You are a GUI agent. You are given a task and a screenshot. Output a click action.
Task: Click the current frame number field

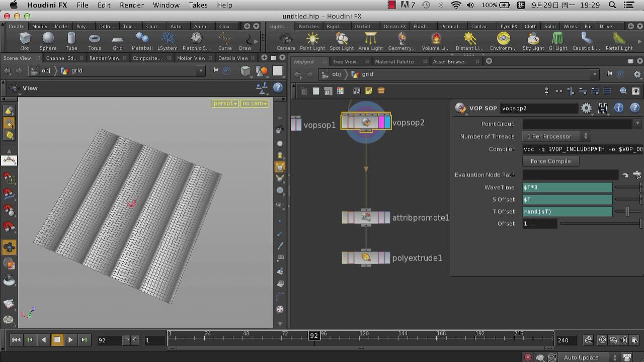click(x=110, y=340)
